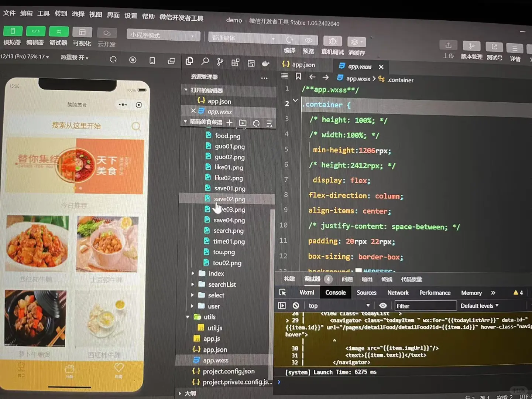The height and width of the screenshot is (399, 532).
Task: Toggle the 编辑器 panel button
Action: [x=36, y=31]
